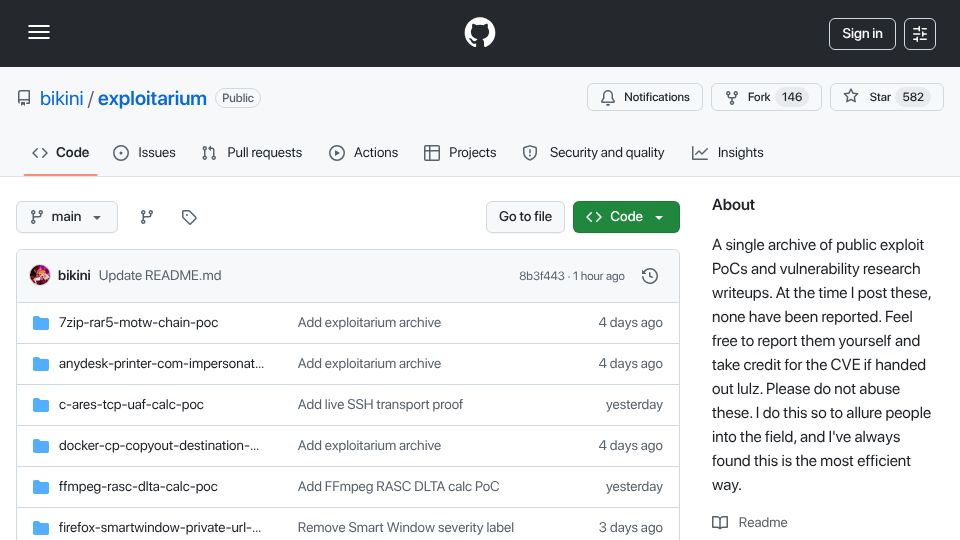
Task: Open the Actions tab
Action: pos(364,152)
